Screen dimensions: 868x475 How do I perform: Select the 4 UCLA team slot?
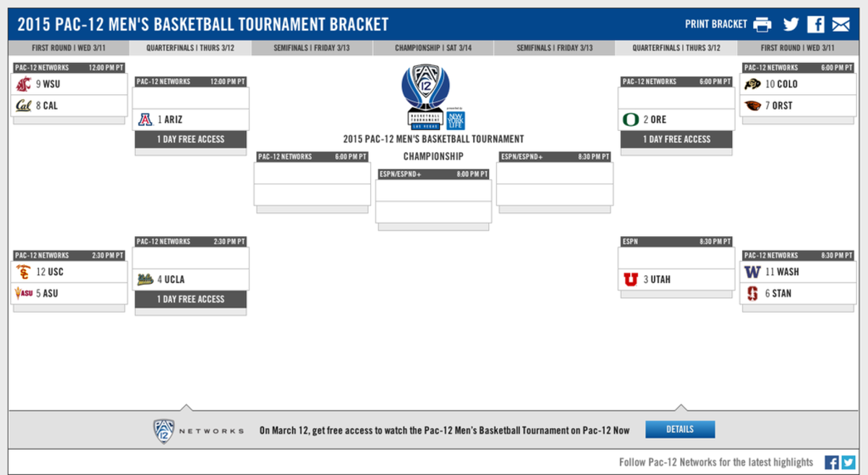[191, 279]
